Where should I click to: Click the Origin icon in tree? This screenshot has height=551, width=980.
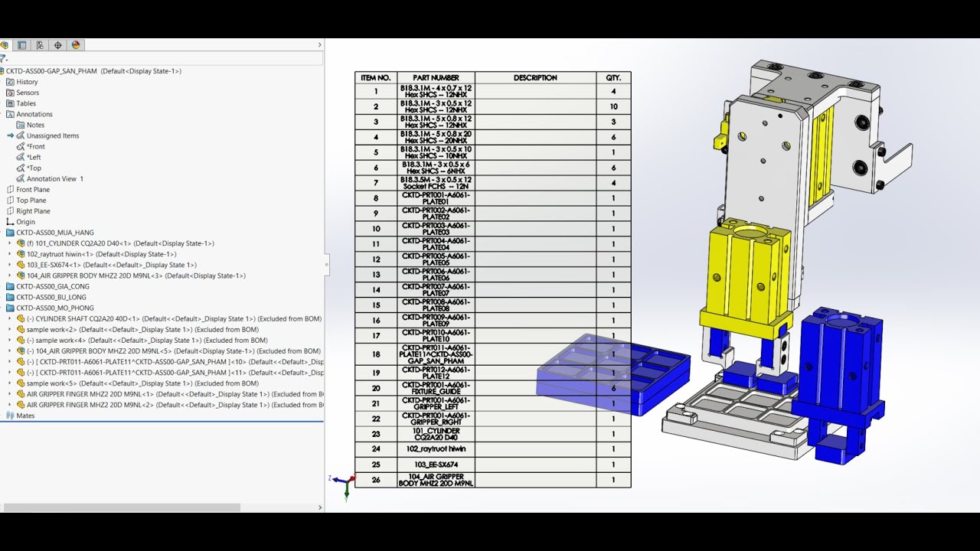point(10,222)
